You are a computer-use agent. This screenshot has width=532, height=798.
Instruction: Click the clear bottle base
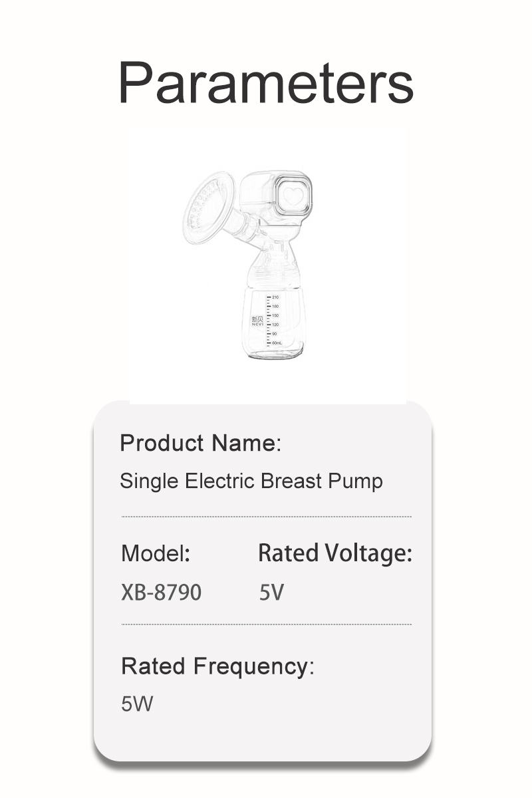pos(275,354)
